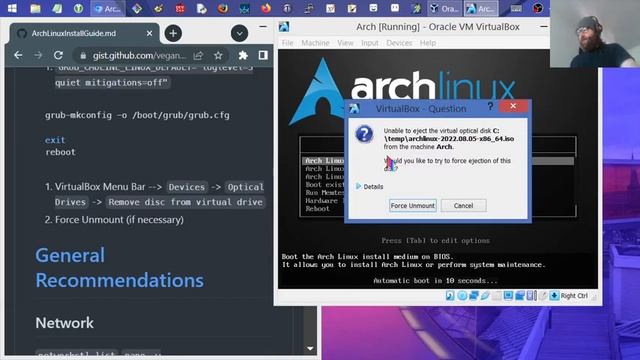Click the optical drive status icon
640x360 pixels.
(462, 296)
